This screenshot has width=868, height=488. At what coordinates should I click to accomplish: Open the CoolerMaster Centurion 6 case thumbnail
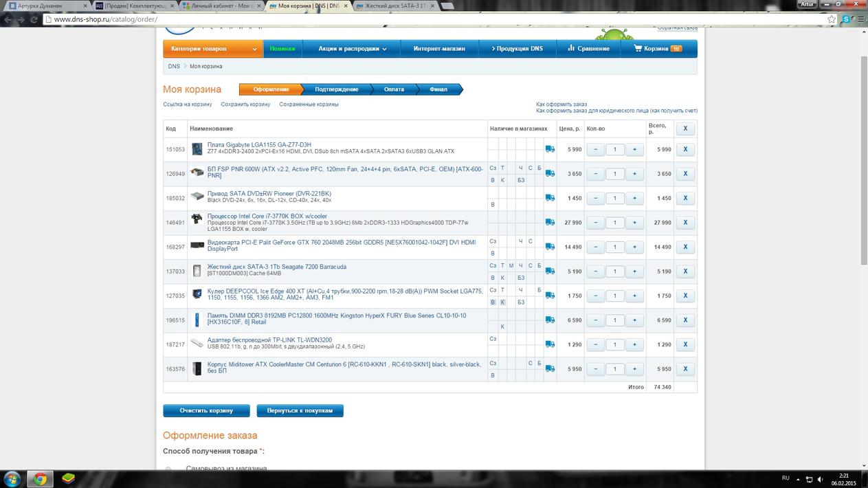[197, 368]
